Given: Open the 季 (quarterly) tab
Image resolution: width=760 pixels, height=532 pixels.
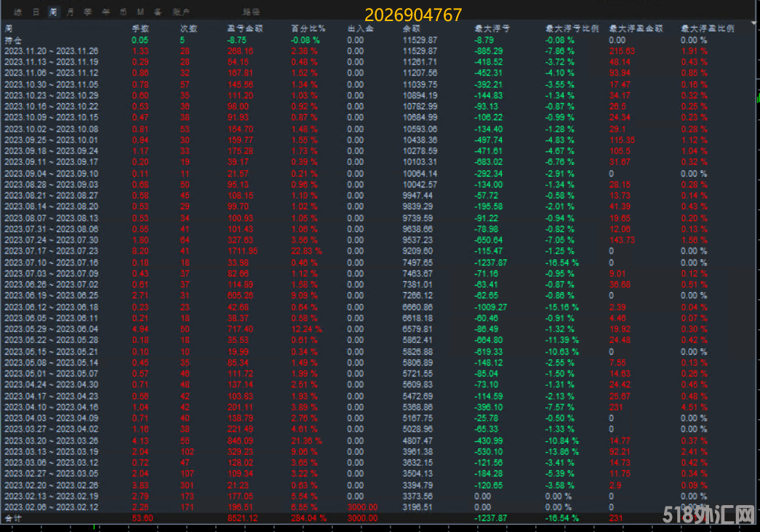Looking at the screenshot, I should (x=87, y=12).
